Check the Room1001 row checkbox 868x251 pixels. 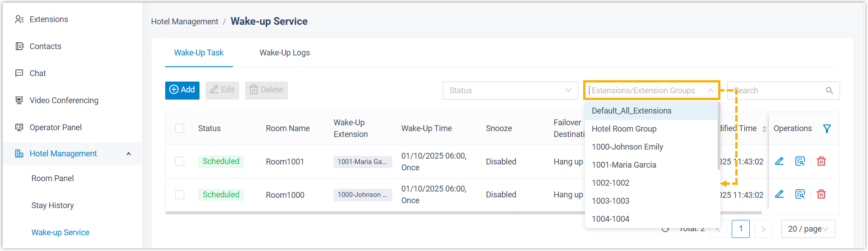pos(180,161)
